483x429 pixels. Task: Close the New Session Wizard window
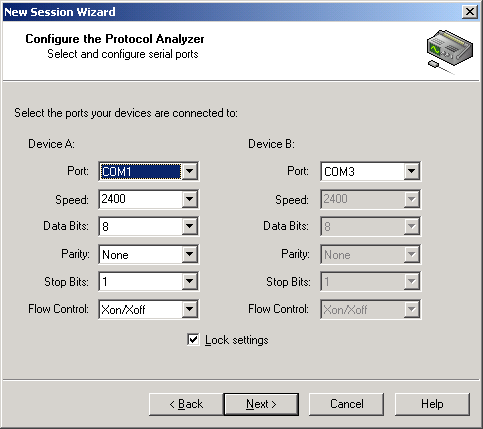470,12
